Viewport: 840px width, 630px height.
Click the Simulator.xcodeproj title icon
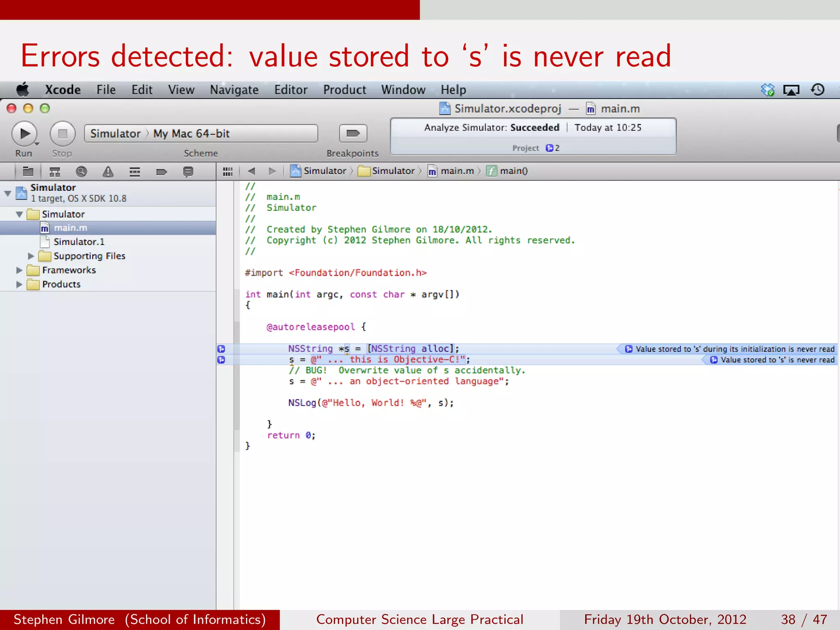click(x=445, y=109)
